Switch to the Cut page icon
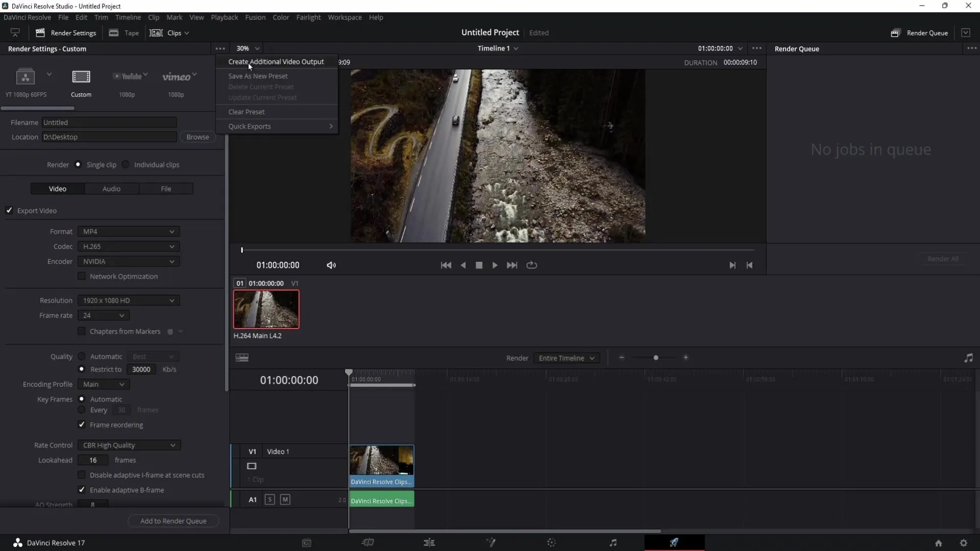Image resolution: width=980 pixels, height=551 pixels. 368,543
